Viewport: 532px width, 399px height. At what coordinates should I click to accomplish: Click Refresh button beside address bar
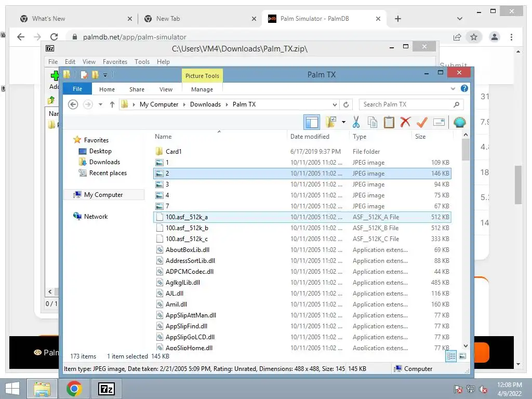[346, 104]
